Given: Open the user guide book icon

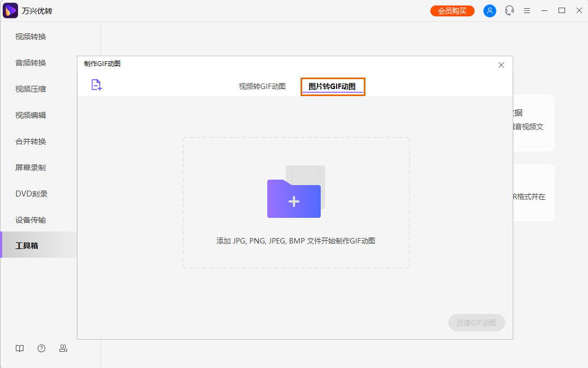Looking at the screenshot, I should point(20,348).
